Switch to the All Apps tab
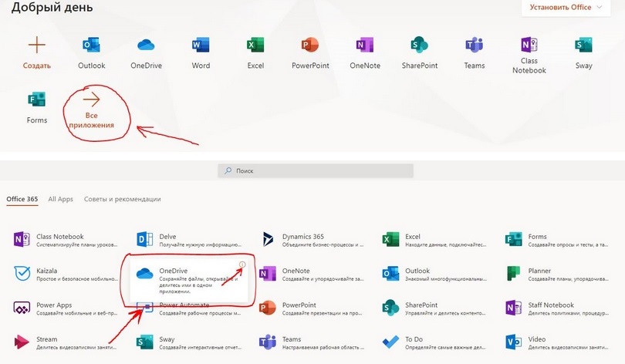The image size is (625, 364). [61, 199]
